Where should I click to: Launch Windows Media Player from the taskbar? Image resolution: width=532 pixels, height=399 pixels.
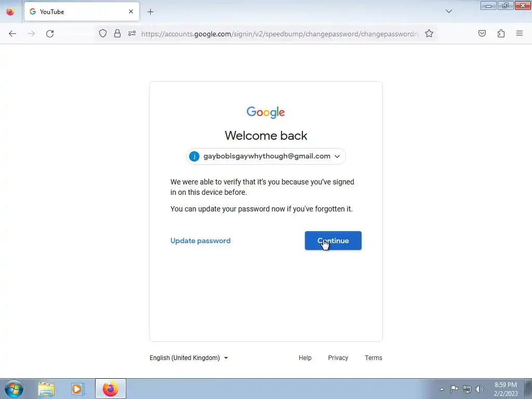[77, 389]
